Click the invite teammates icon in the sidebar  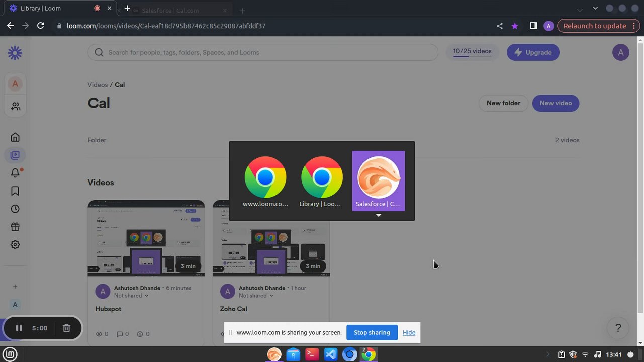(16, 107)
